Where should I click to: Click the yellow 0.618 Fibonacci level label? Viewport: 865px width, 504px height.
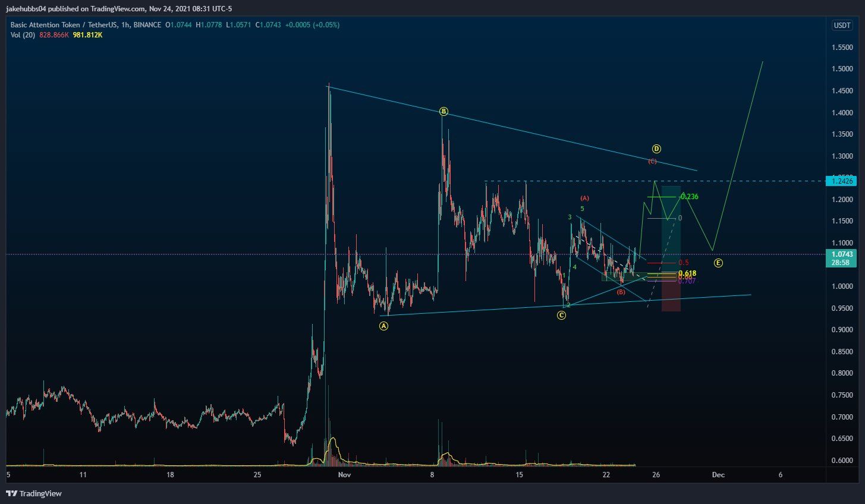click(x=687, y=273)
